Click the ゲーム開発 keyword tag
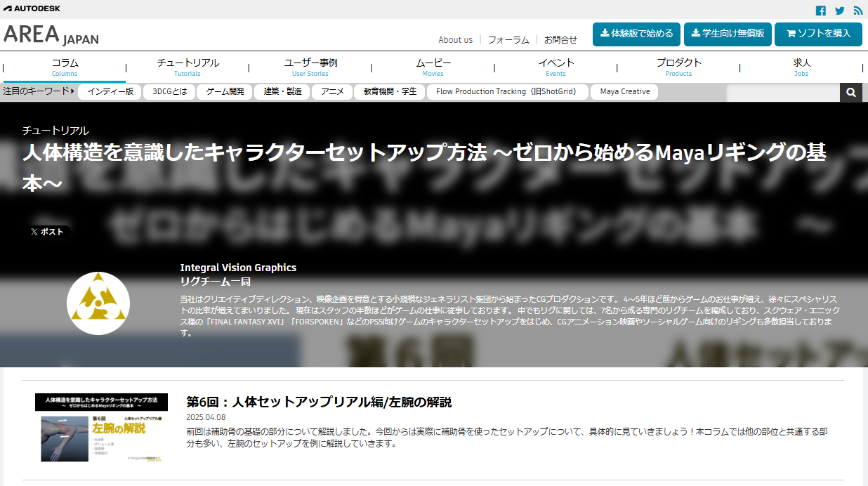The height and width of the screenshot is (486, 868). click(225, 92)
